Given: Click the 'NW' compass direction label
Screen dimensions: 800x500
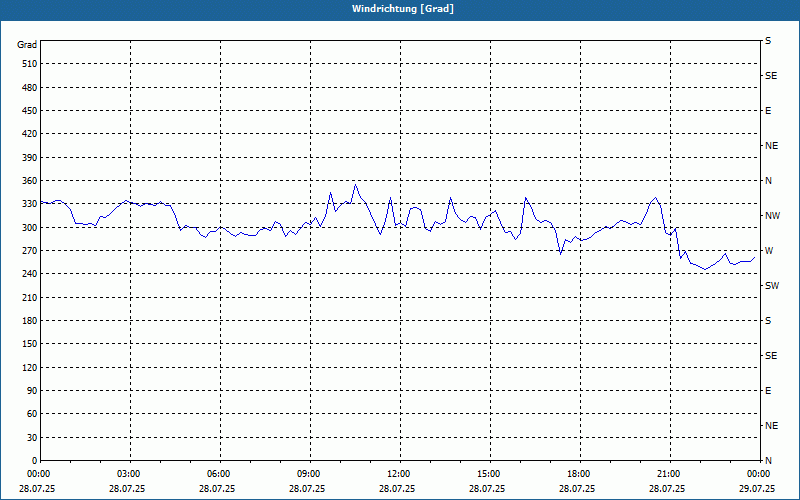Looking at the screenshot, I should coord(772,216).
